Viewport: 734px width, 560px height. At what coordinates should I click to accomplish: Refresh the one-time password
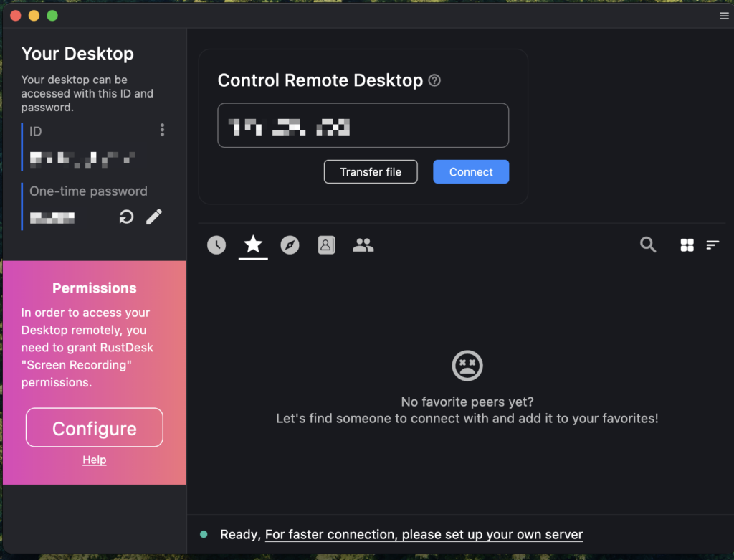point(126,217)
